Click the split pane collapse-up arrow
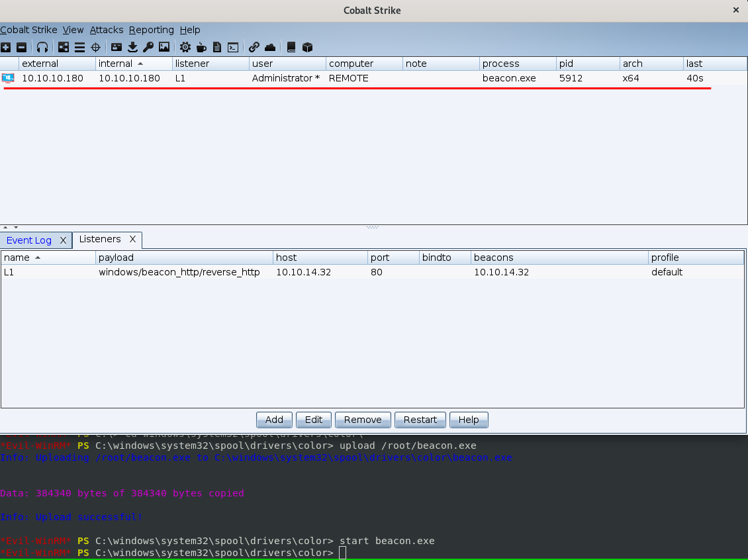The width and height of the screenshot is (748, 560). pos(5,227)
